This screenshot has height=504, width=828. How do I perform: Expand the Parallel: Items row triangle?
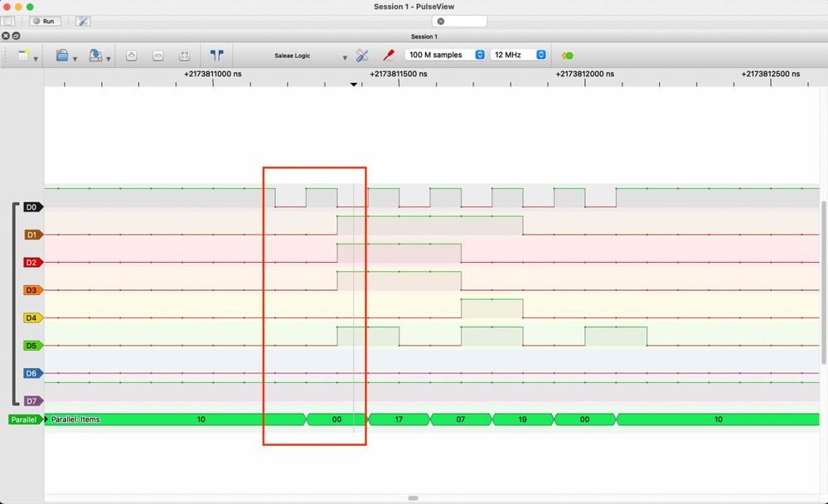point(46,419)
